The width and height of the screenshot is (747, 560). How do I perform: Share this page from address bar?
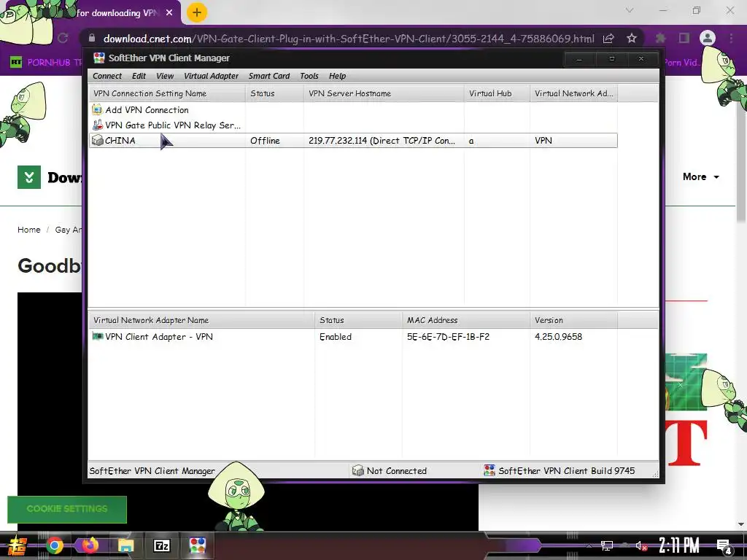608,38
